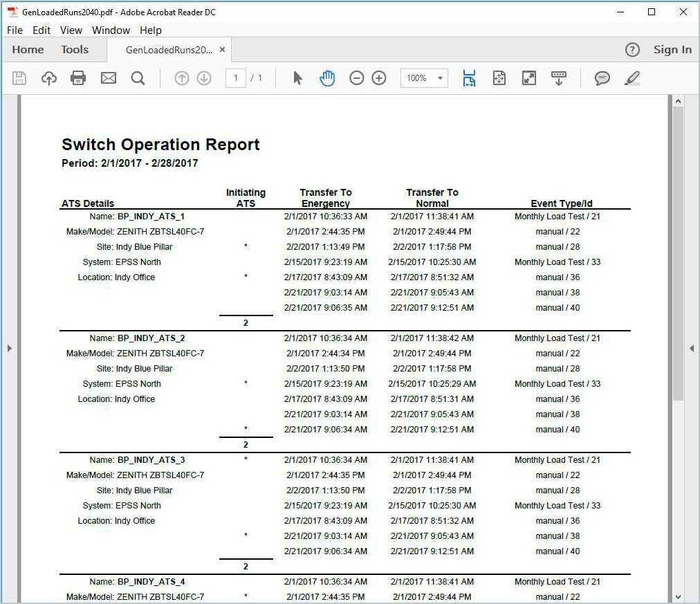Click the Name: BP_INDY_ATS_4 text
This screenshot has height=604, width=700.
click(x=137, y=582)
